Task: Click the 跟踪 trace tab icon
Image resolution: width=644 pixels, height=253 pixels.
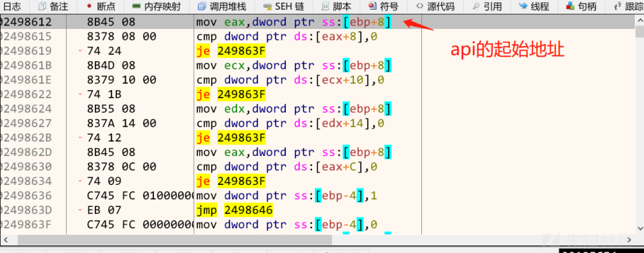Action: (617, 6)
